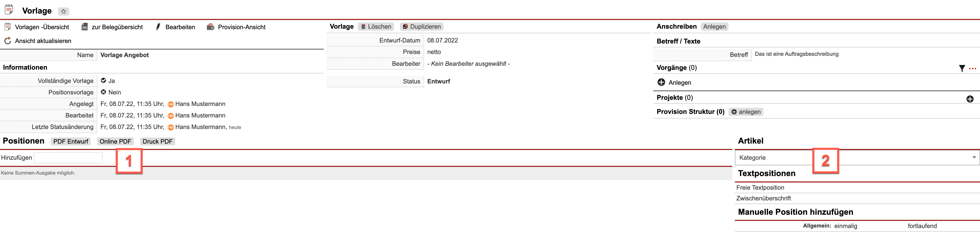Click the Bearbeiten pencil icon

158,27
